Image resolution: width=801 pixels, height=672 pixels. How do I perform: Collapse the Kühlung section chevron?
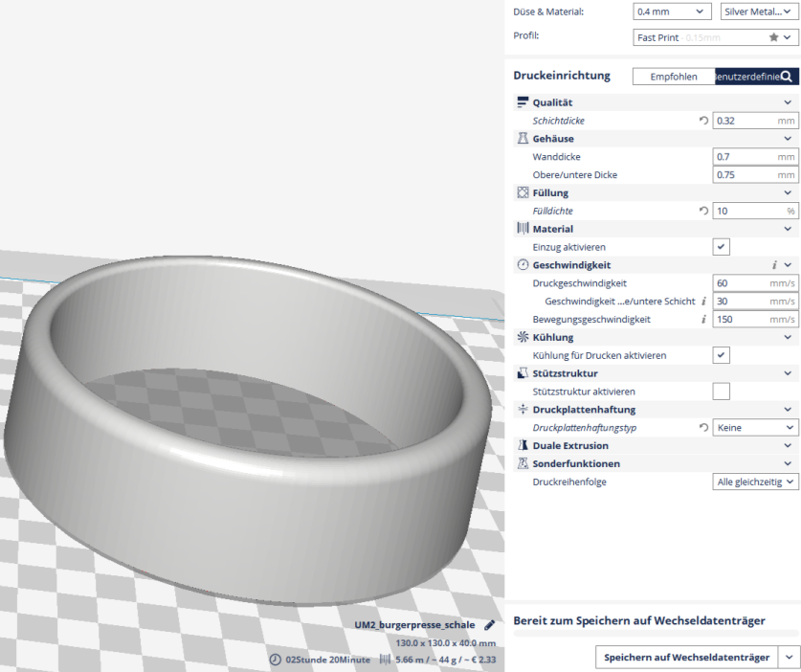[x=788, y=337]
